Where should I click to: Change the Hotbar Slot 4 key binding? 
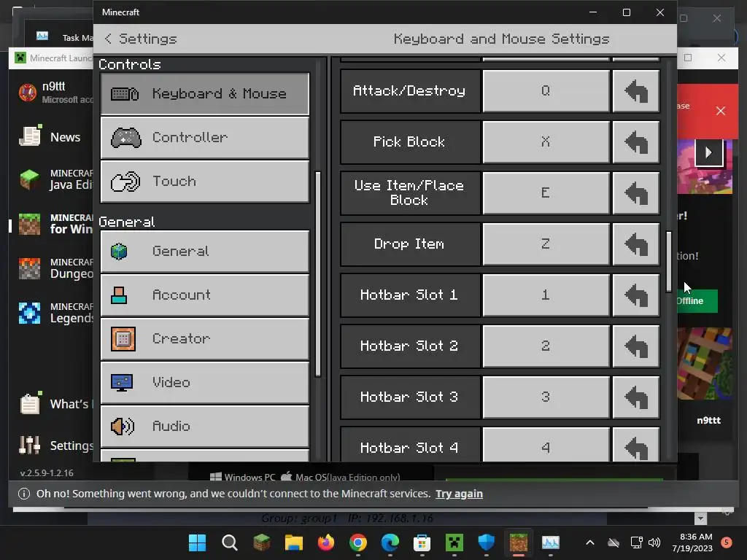[546, 445]
